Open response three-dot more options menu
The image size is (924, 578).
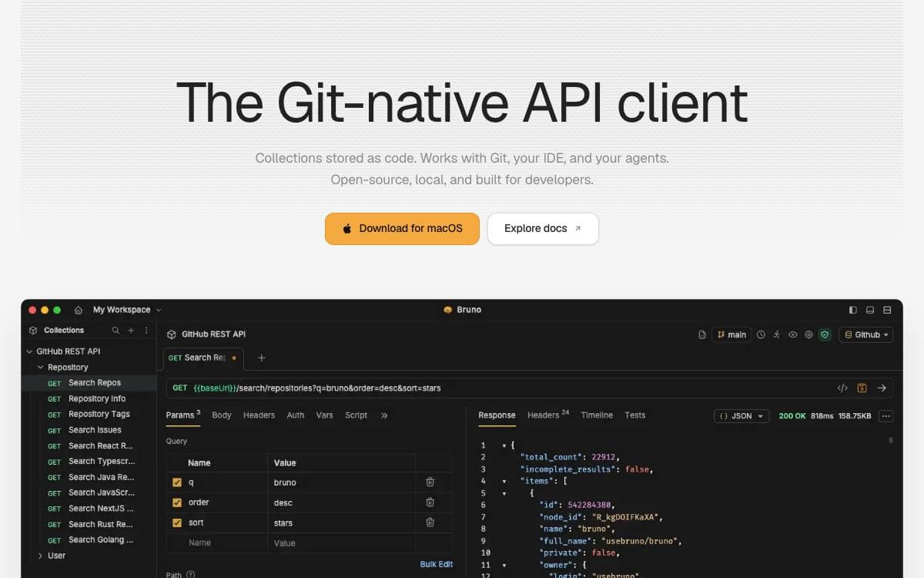tap(886, 416)
